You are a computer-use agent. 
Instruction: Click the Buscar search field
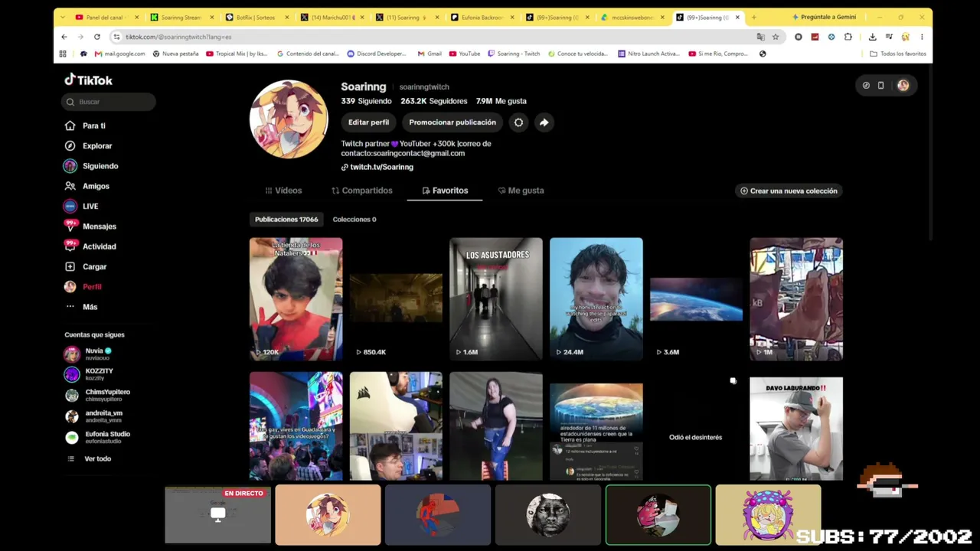point(109,102)
